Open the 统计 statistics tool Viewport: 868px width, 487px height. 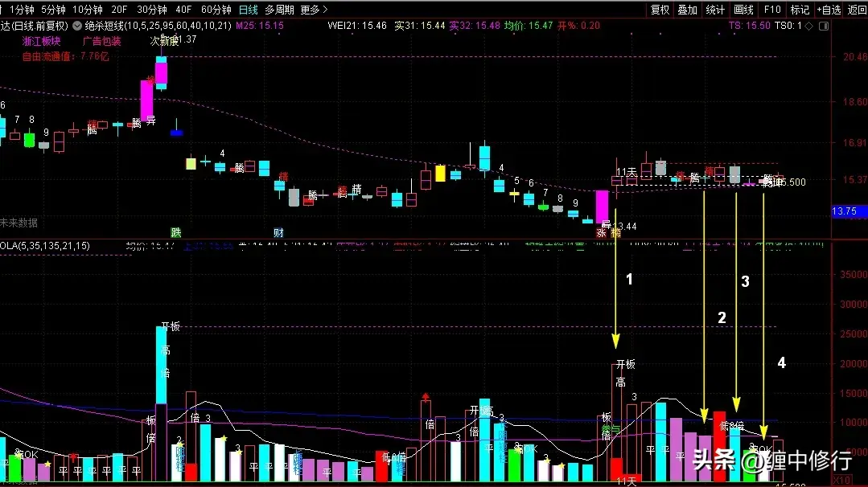[715, 10]
